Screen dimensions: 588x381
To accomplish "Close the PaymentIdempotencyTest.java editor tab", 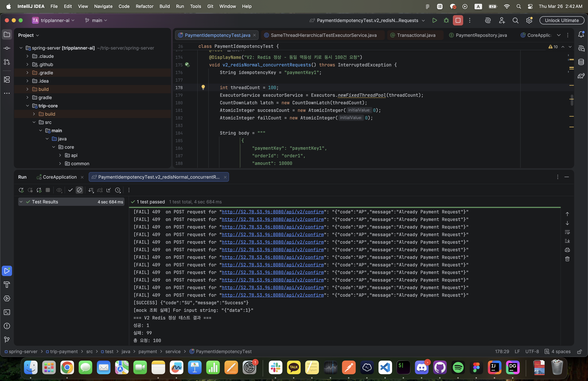I will click(x=254, y=35).
